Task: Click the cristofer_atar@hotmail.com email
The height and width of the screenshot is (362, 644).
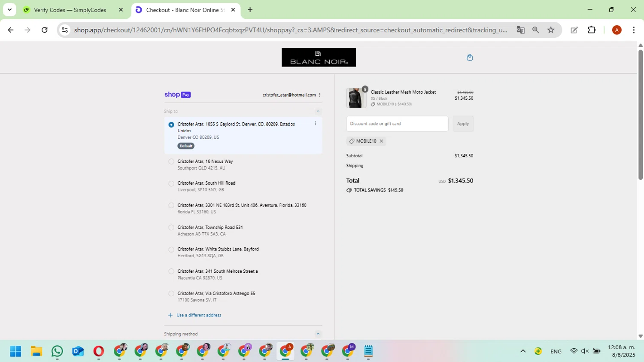Action: [x=289, y=95]
